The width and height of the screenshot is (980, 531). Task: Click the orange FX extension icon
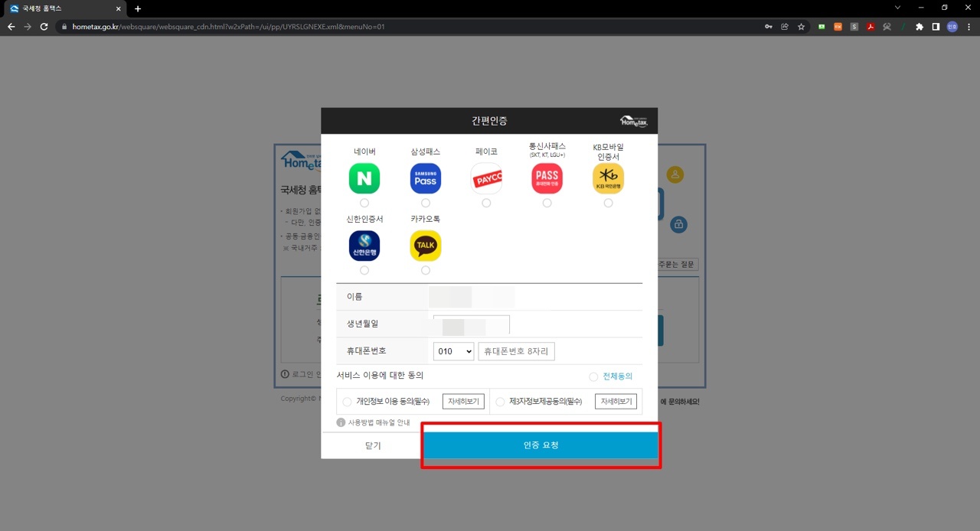tap(838, 26)
